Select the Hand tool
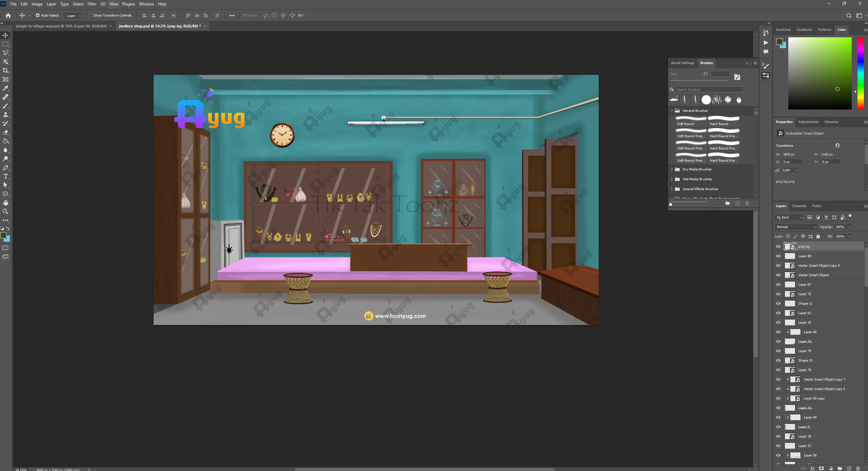The width and height of the screenshot is (868, 471). (x=6, y=203)
